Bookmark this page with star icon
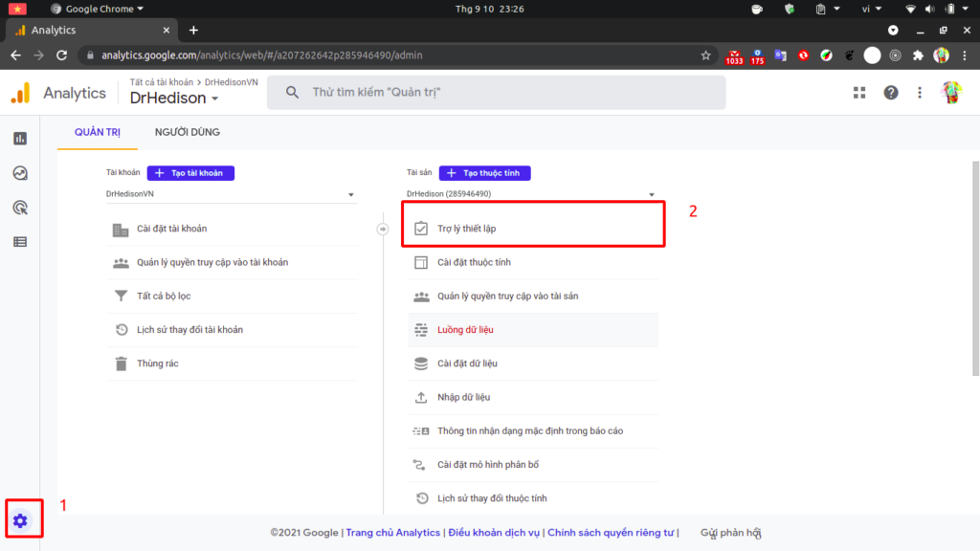Image resolution: width=980 pixels, height=551 pixels. click(x=705, y=55)
